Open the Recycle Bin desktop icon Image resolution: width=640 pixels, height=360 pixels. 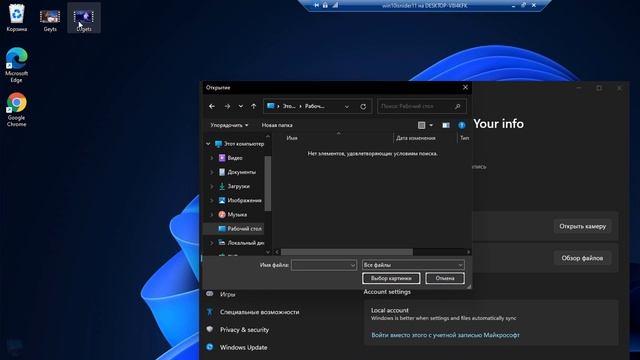(x=17, y=18)
